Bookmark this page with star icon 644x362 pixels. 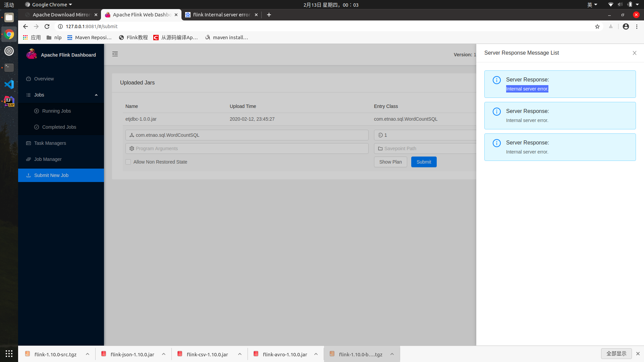[x=597, y=26]
